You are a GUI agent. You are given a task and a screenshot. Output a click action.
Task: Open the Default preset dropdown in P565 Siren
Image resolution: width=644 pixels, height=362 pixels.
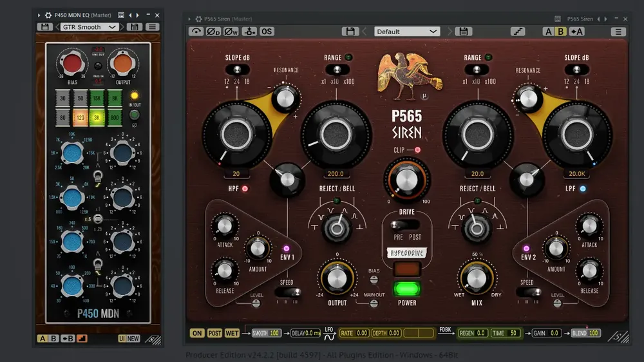coord(406,32)
